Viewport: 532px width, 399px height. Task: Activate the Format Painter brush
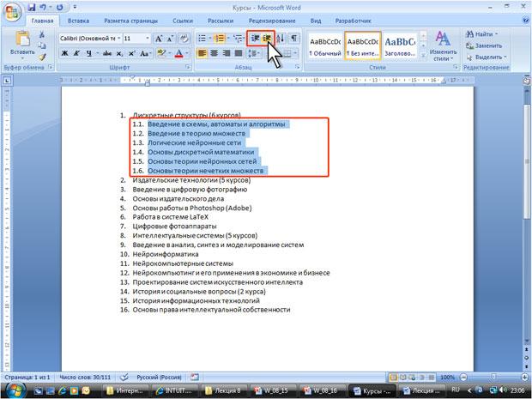click(42, 57)
